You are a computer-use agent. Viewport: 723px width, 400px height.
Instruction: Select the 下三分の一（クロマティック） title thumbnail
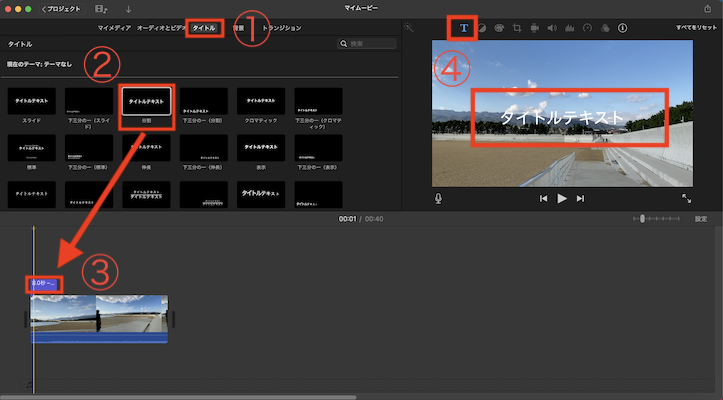[x=318, y=101]
